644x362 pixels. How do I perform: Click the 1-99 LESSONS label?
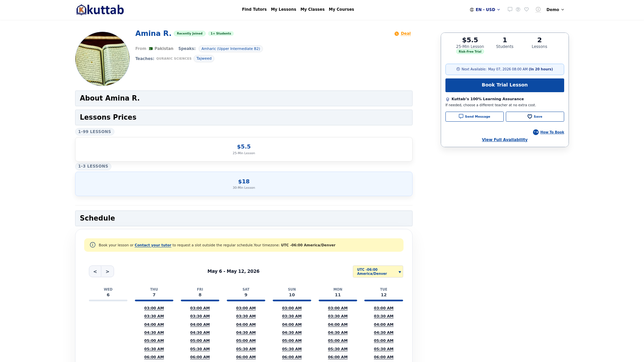[x=95, y=132]
